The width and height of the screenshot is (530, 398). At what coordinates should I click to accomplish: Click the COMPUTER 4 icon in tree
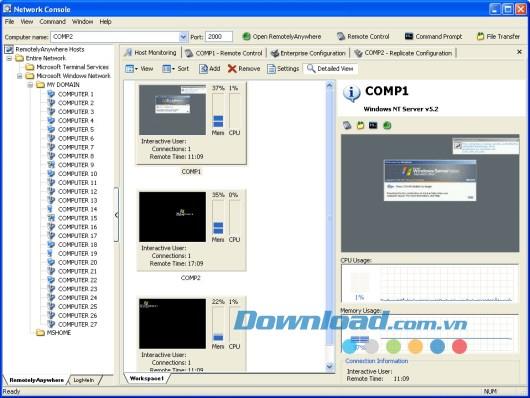pyautogui.click(x=51, y=120)
